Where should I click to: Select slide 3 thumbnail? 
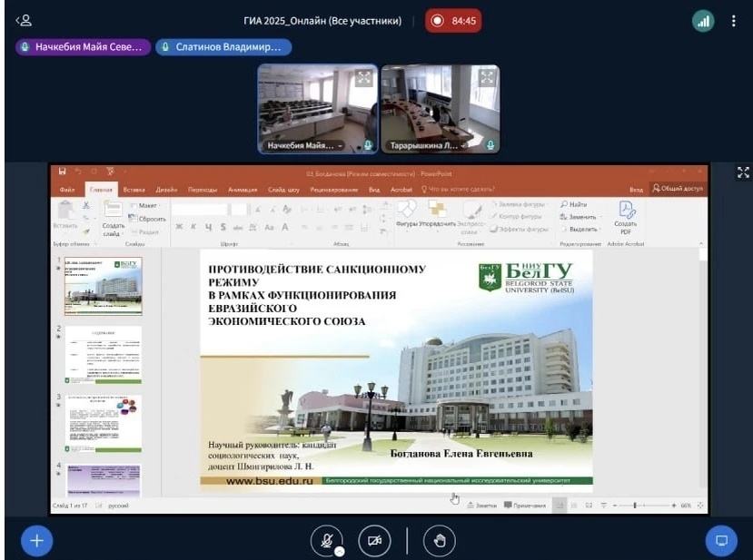tap(104, 424)
